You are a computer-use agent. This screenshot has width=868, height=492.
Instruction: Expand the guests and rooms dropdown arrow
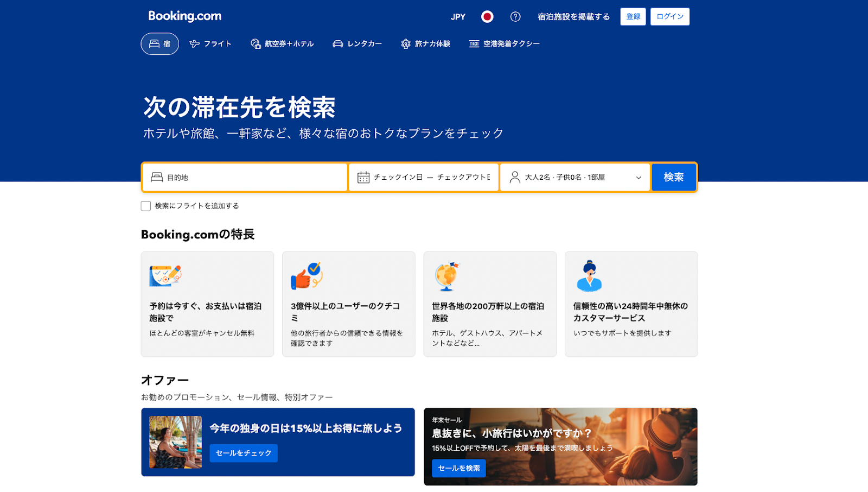coord(639,178)
